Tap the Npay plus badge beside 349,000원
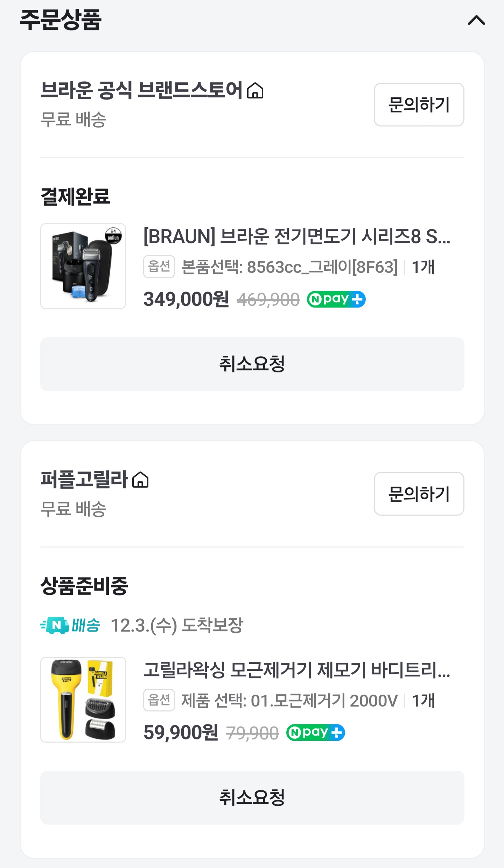The image size is (504, 868). pos(336,299)
